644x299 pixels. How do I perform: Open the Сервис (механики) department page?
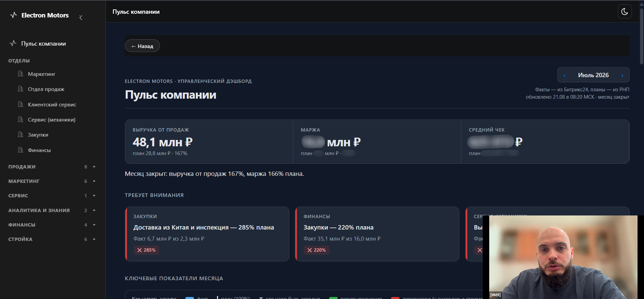click(52, 119)
